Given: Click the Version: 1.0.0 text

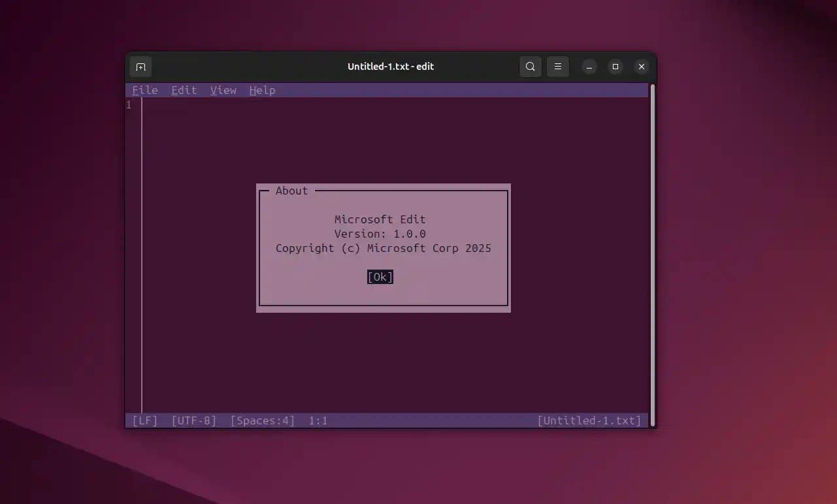Looking at the screenshot, I should pos(380,233).
